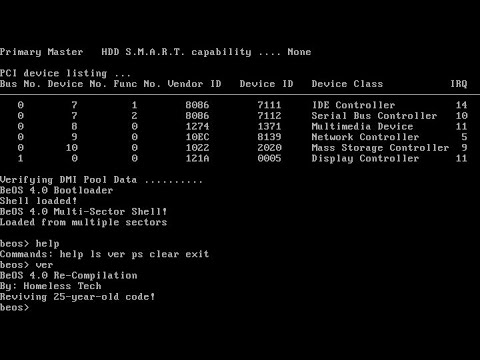This screenshot has width=480, height=360.
Task: Click vendor ID "10EC"
Action: point(197,137)
